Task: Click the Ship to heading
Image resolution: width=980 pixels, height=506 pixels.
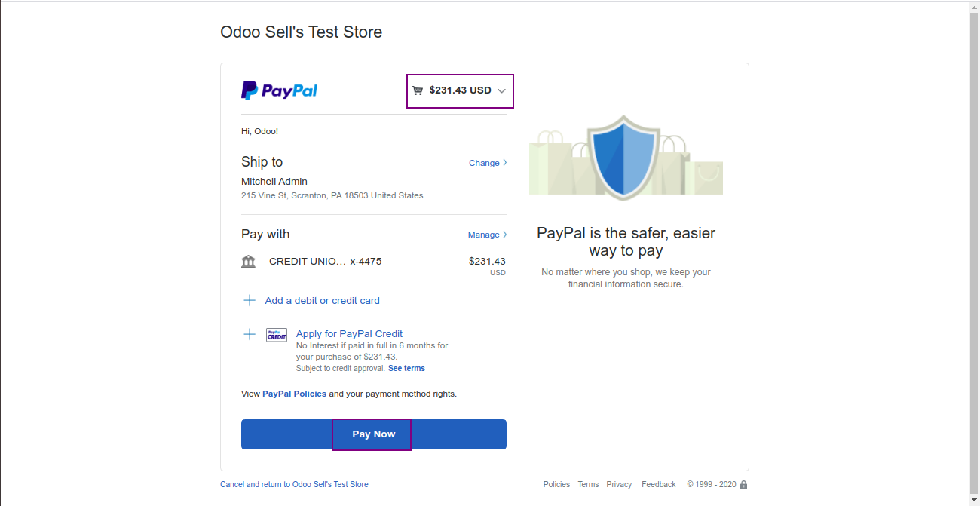Action: (x=262, y=162)
